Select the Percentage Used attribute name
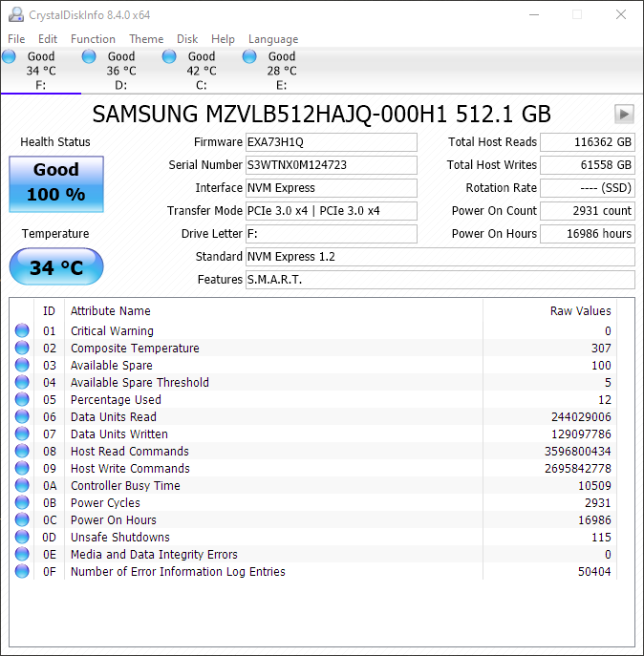The width and height of the screenshot is (644, 656). [116, 399]
